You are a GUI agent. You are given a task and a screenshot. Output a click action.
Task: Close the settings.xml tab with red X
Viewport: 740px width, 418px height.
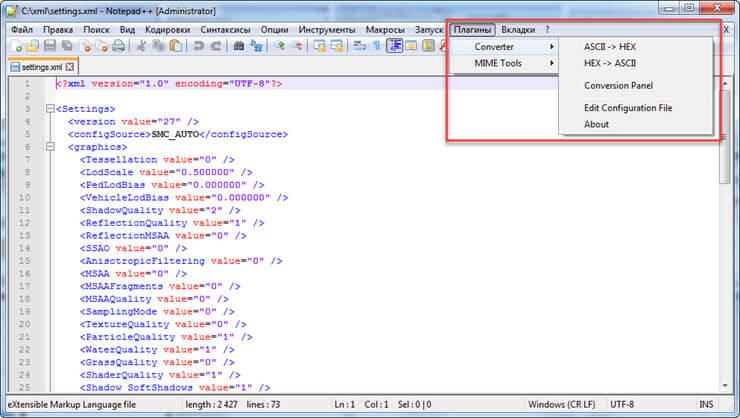click(70, 67)
